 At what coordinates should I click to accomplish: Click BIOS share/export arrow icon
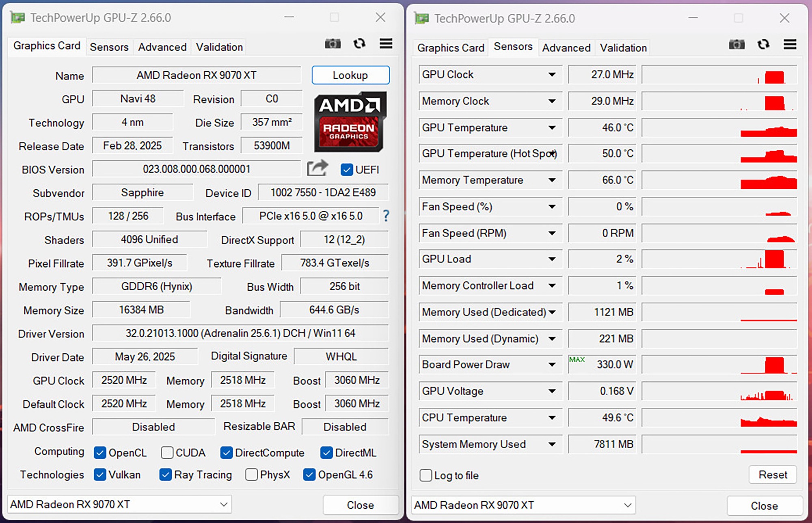point(317,168)
